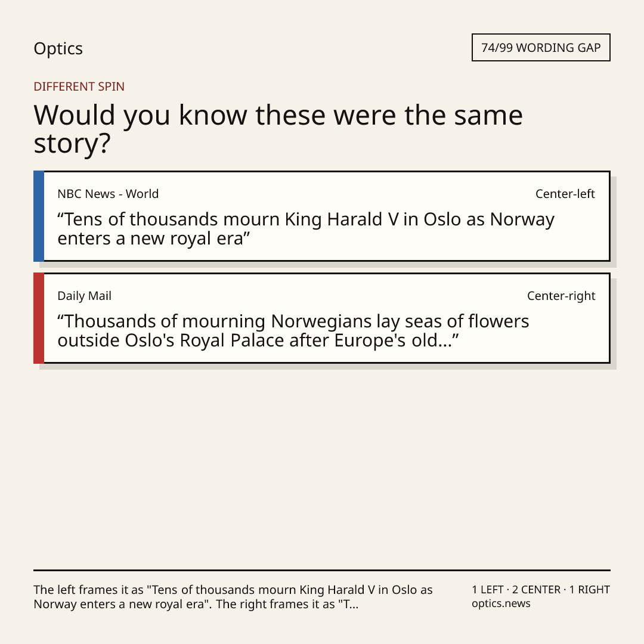Click the red bar on the Daily Mail card
The height and width of the screenshot is (644, 644).
39,318
